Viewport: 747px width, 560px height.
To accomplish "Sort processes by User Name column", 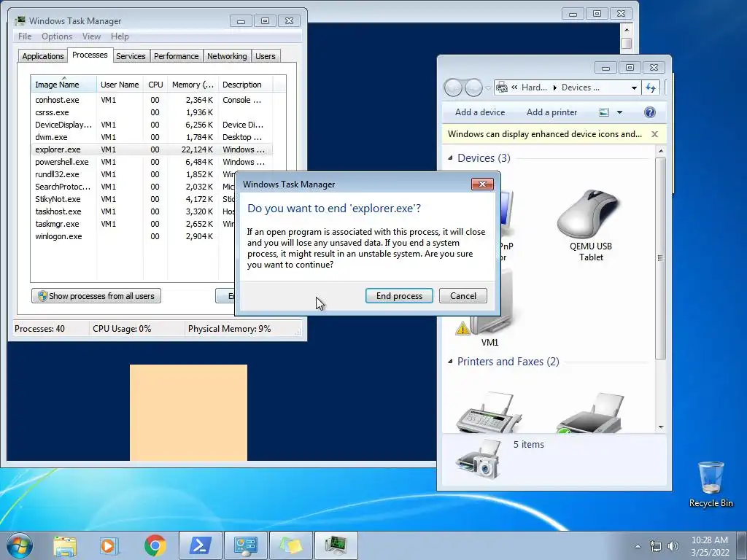I will tap(120, 85).
